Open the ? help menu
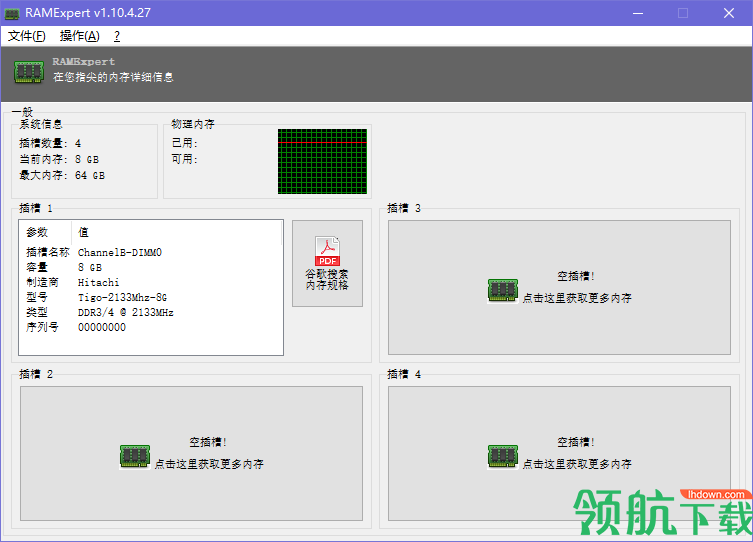This screenshot has width=753, height=542. click(x=117, y=36)
